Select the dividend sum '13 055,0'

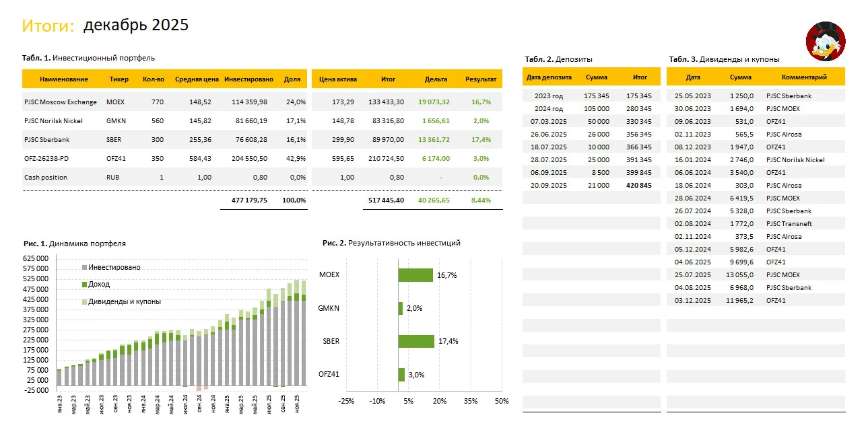(741, 275)
